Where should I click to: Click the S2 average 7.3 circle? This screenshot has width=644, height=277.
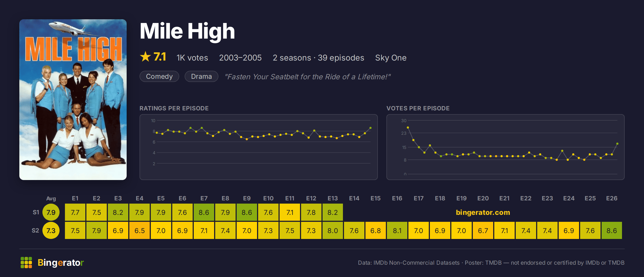click(51, 230)
